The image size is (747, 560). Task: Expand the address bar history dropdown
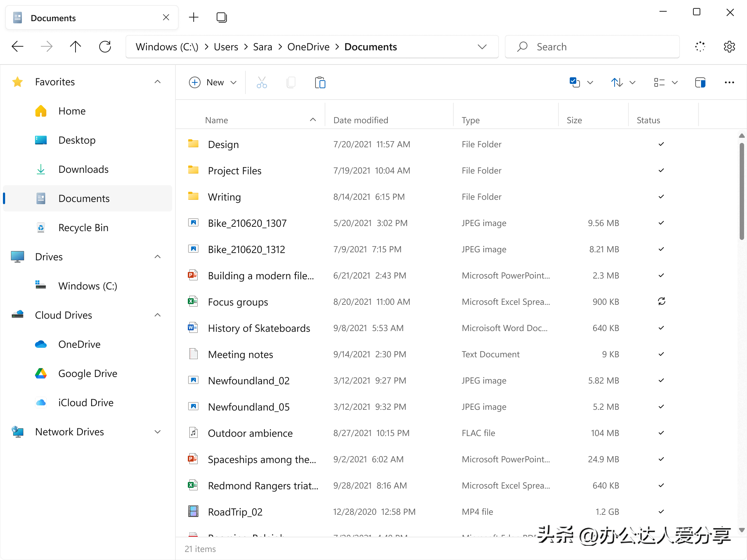coord(482,47)
